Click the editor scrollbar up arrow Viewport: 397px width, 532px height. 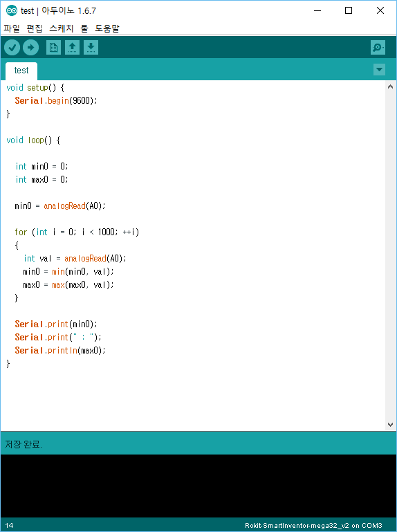390,86
